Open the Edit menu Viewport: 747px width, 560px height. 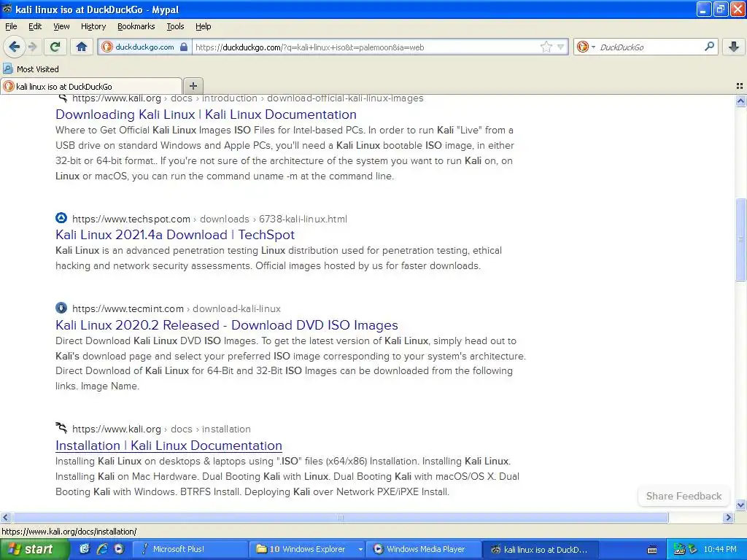(35, 26)
